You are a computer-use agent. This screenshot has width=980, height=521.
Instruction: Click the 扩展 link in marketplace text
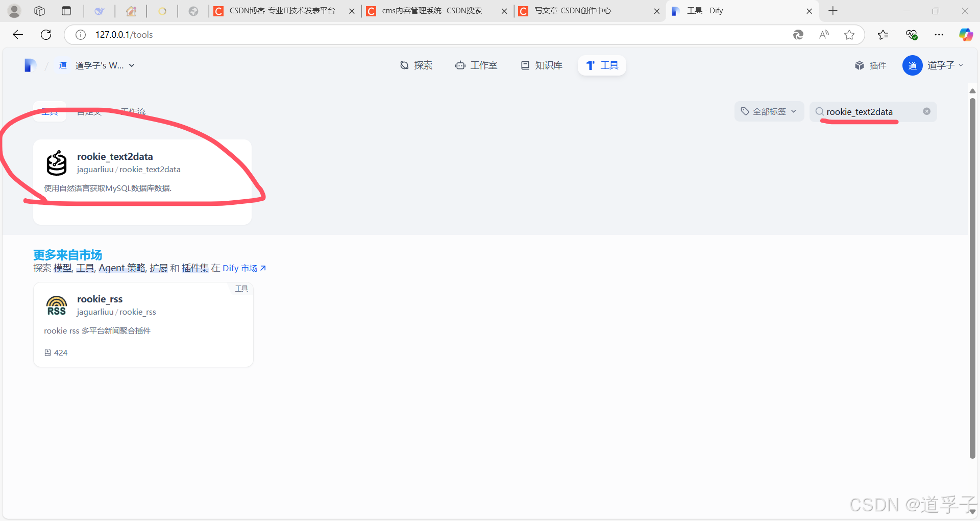(x=159, y=268)
